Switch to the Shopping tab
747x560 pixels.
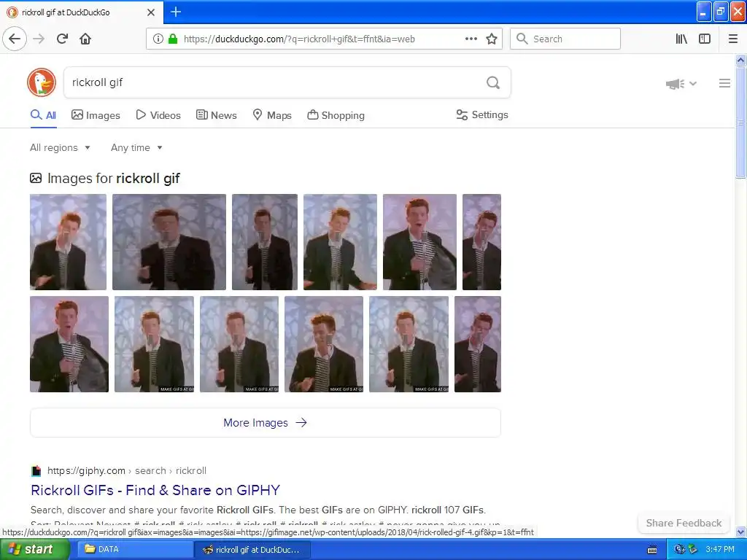coord(336,115)
